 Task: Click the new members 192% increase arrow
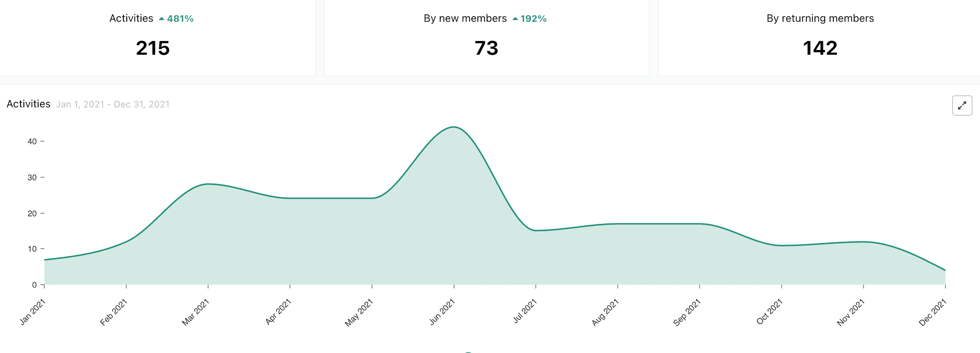pyautogui.click(x=515, y=19)
